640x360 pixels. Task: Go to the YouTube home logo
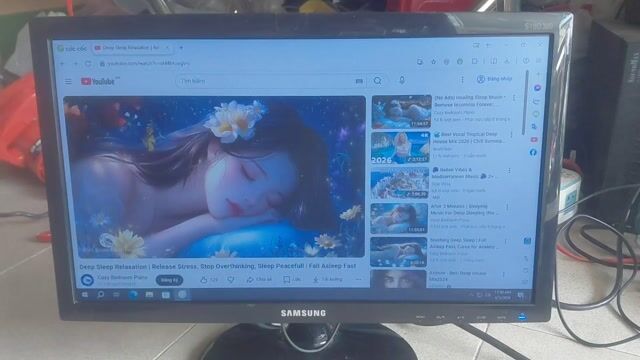(98, 81)
